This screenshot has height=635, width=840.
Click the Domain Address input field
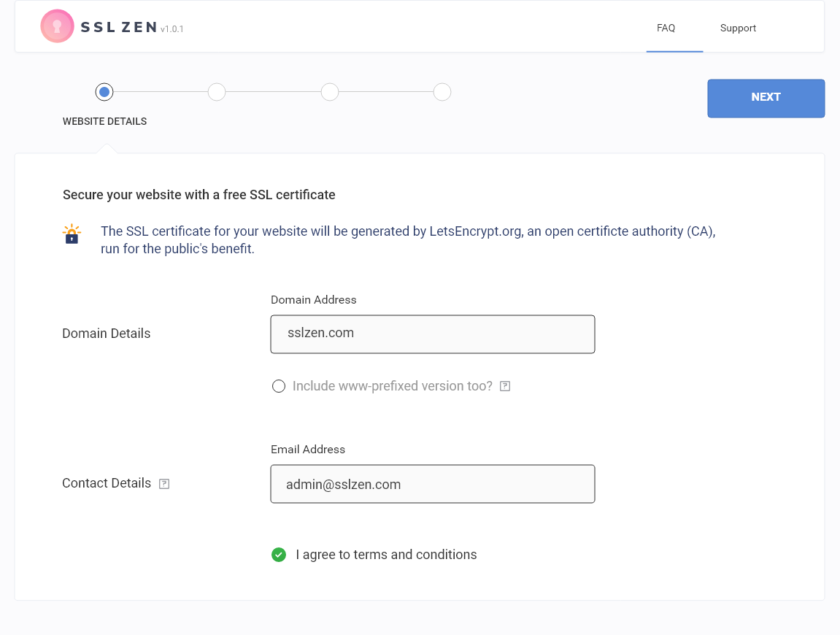pyautogui.click(x=432, y=334)
